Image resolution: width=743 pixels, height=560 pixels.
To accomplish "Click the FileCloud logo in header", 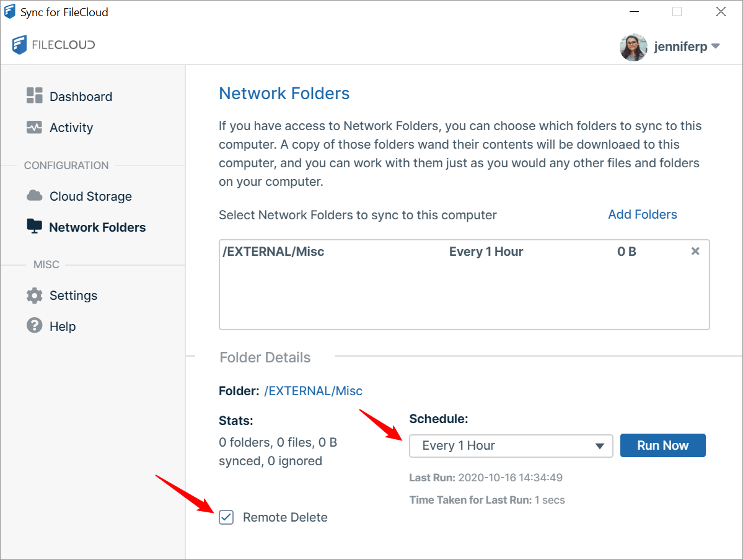I will click(x=53, y=45).
